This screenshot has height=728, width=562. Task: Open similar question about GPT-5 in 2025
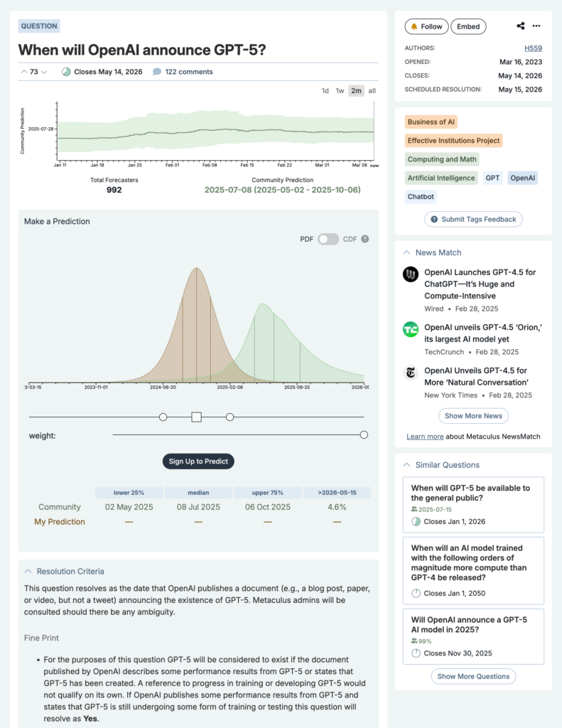pyautogui.click(x=473, y=636)
